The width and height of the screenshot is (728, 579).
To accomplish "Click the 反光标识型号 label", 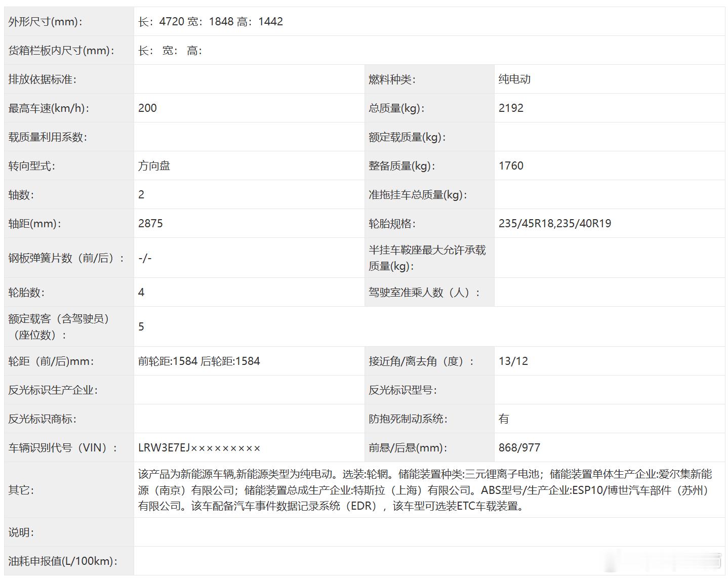I will click(403, 390).
